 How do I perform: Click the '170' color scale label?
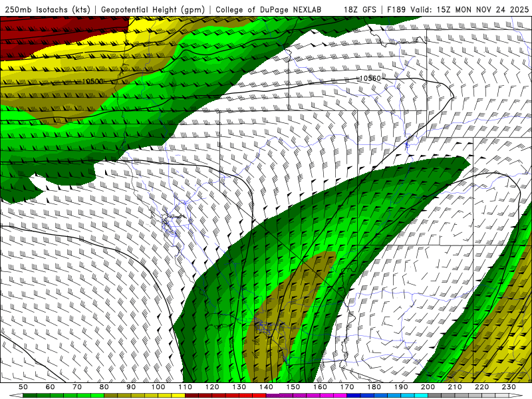click(x=347, y=387)
